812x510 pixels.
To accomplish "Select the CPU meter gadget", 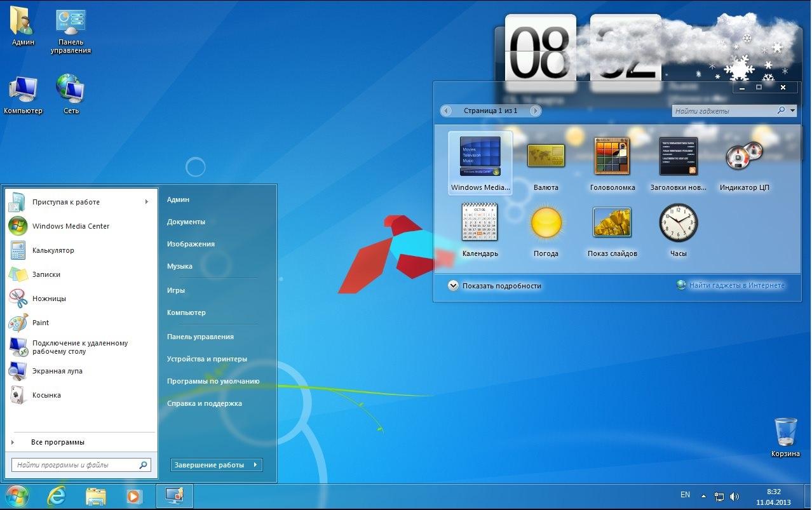I will tap(744, 156).
